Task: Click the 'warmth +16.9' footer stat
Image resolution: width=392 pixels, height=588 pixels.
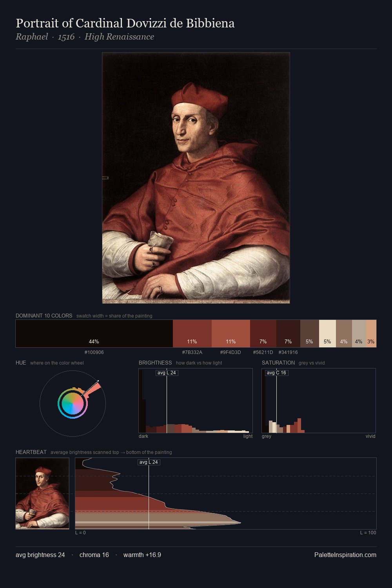Action: coord(142,555)
